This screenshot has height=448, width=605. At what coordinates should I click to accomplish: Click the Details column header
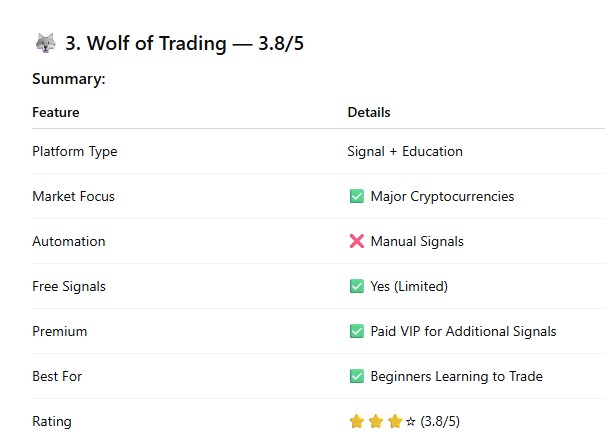point(369,112)
